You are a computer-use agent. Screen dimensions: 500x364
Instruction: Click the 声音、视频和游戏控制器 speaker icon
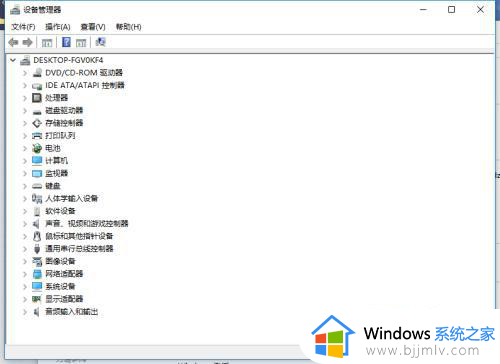(36, 224)
